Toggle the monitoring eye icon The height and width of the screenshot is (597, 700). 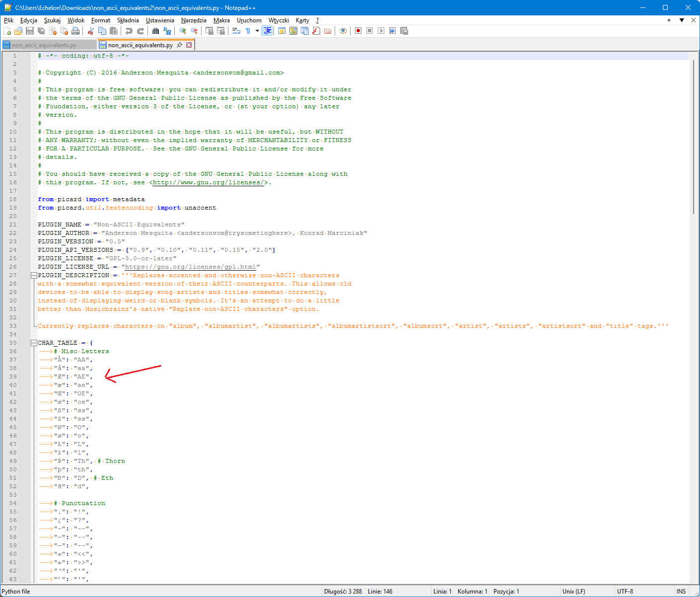[x=343, y=31]
